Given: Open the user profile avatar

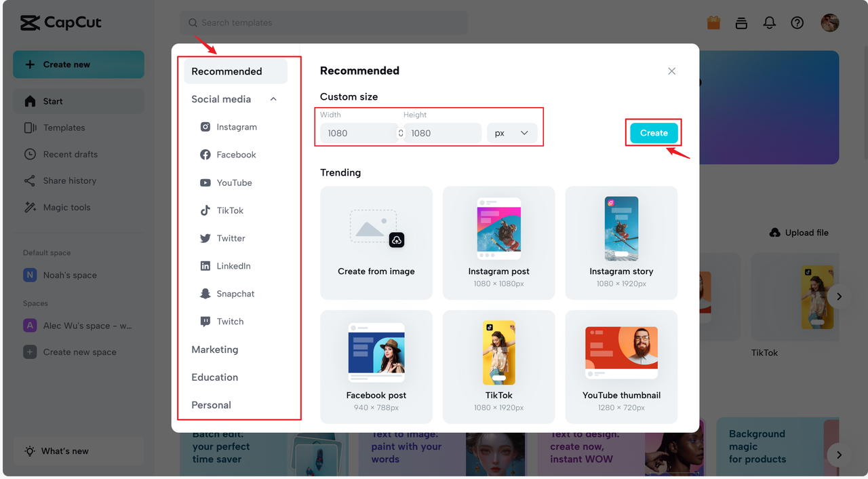Looking at the screenshot, I should click(x=830, y=22).
